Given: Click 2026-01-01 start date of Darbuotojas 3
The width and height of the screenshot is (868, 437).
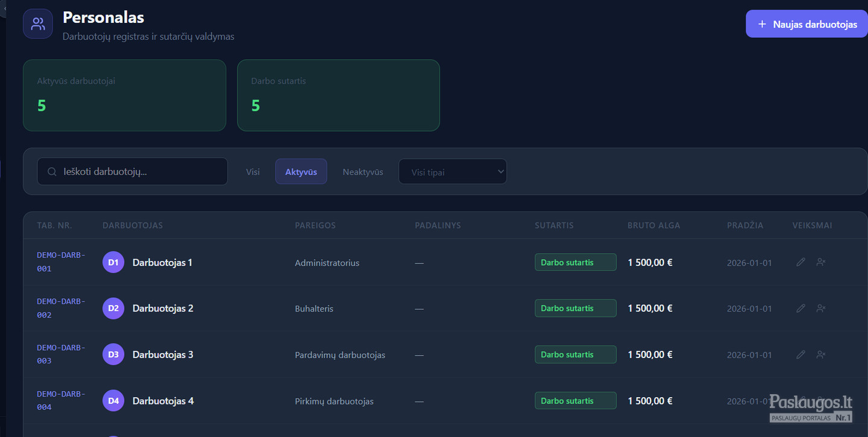Looking at the screenshot, I should point(749,355).
